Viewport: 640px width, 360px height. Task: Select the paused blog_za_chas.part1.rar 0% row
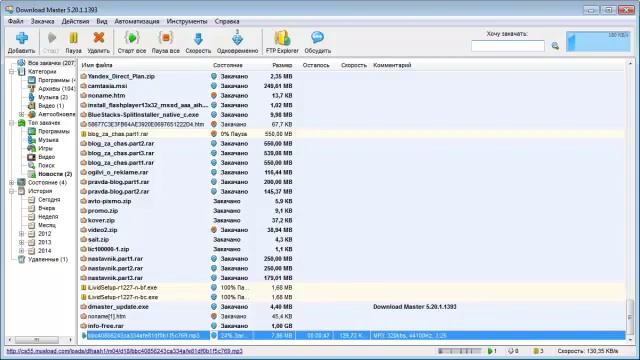[x=352, y=134]
